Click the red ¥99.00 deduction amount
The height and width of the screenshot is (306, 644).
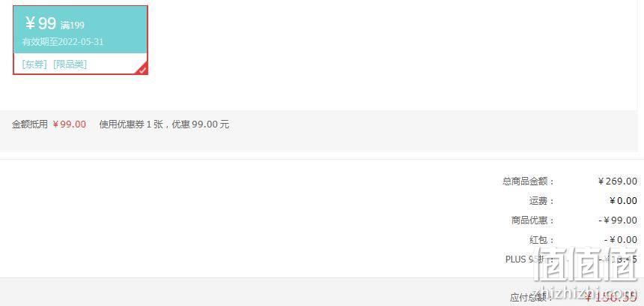(70, 124)
